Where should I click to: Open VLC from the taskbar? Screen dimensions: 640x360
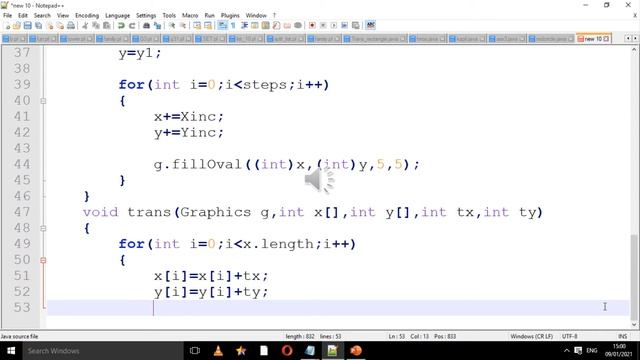(218, 351)
